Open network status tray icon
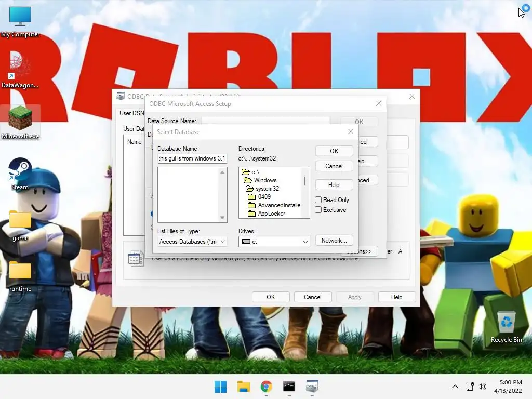532x399 pixels. pos(470,387)
